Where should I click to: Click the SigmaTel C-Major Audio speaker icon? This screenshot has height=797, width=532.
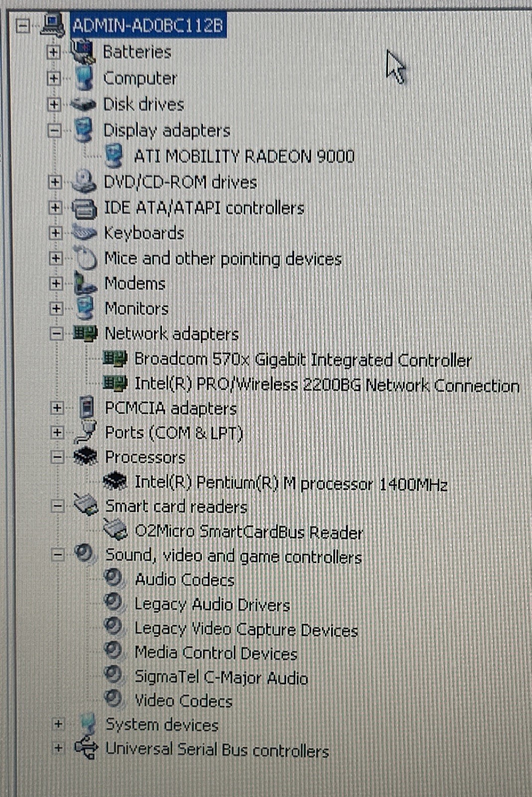(114, 675)
